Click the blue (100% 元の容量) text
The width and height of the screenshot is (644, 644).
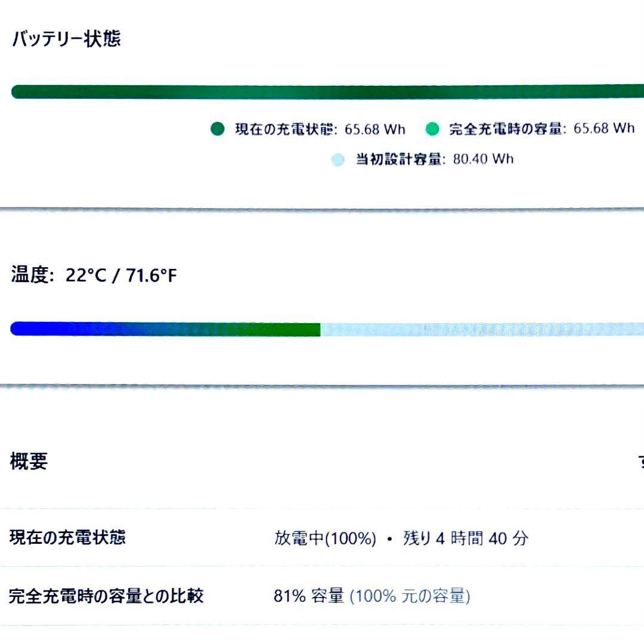[410, 596]
